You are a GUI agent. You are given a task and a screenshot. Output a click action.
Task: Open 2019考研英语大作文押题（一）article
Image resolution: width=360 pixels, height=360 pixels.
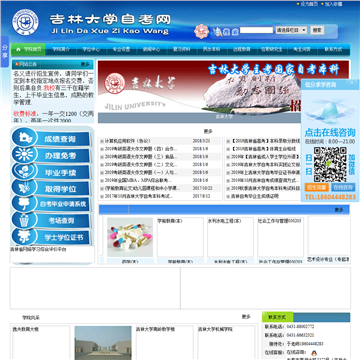(141, 173)
